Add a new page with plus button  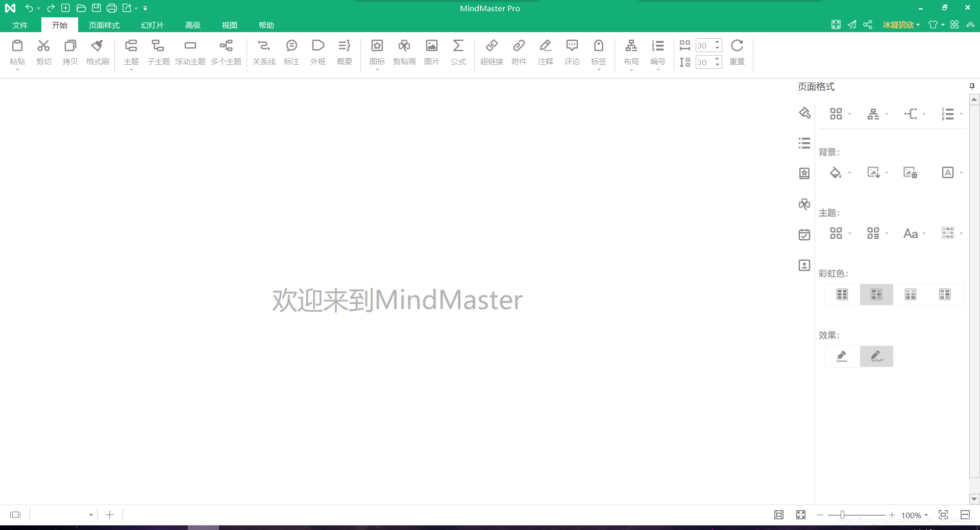click(x=110, y=515)
